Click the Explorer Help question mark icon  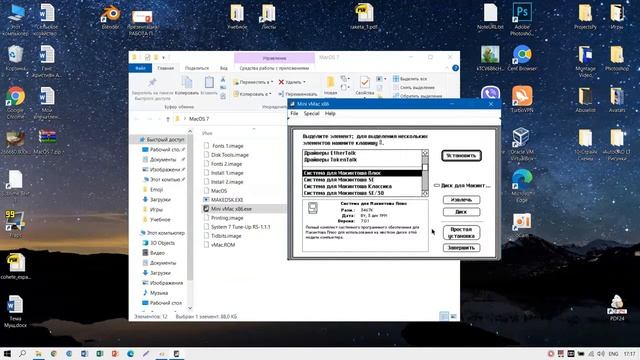(x=456, y=68)
